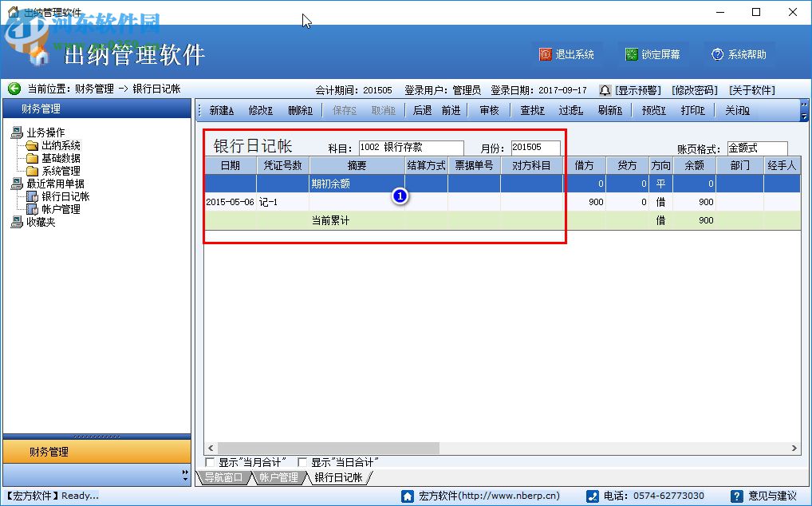
Task: Open 预览 to preview the report
Action: click(652, 110)
